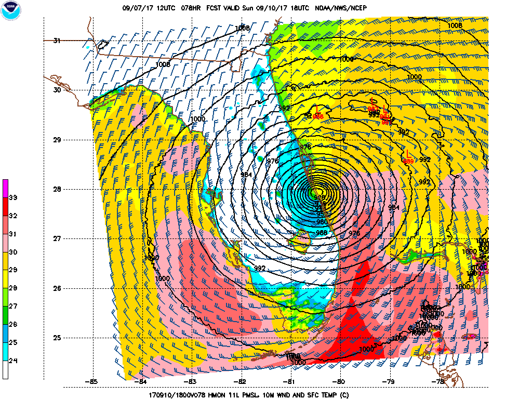532x399 pixels.
Task: Click 'FCST VALID Sun 09/10/17 18UTC' header text
Action: (258, 8)
